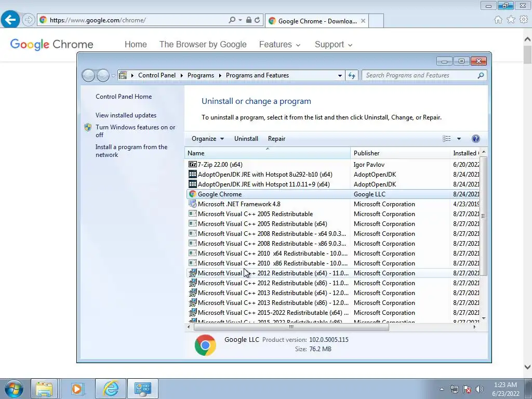Click the Uninstall toolbar button
The image size is (532, 399).
click(x=246, y=138)
